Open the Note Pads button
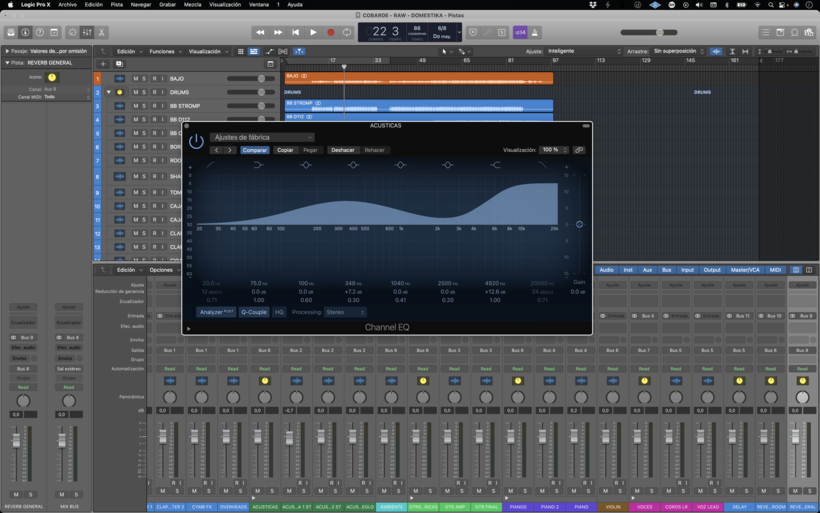The width and height of the screenshot is (820, 513). coord(780,32)
